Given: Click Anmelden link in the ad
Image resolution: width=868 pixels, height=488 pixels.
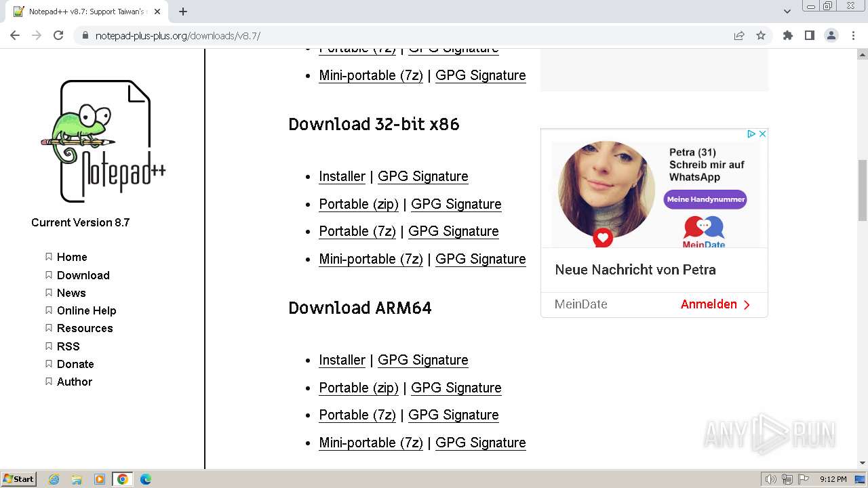Looking at the screenshot, I should click(x=715, y=304).
